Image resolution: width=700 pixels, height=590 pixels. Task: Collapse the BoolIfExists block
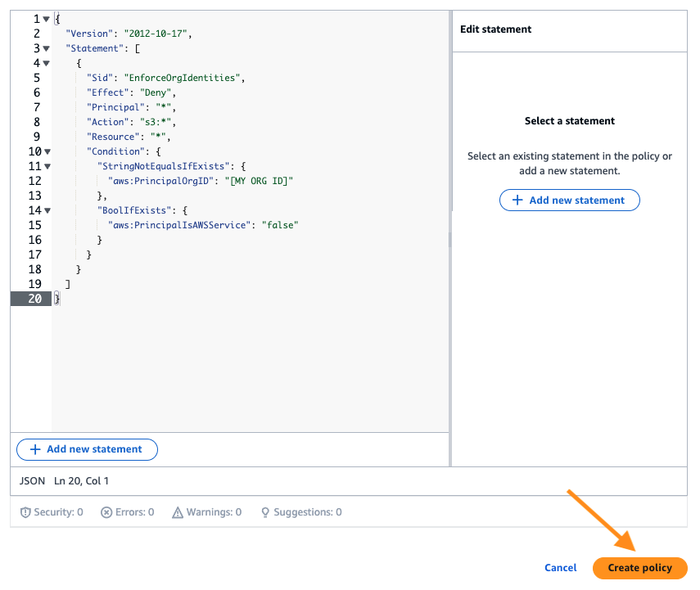coord(47,210)
